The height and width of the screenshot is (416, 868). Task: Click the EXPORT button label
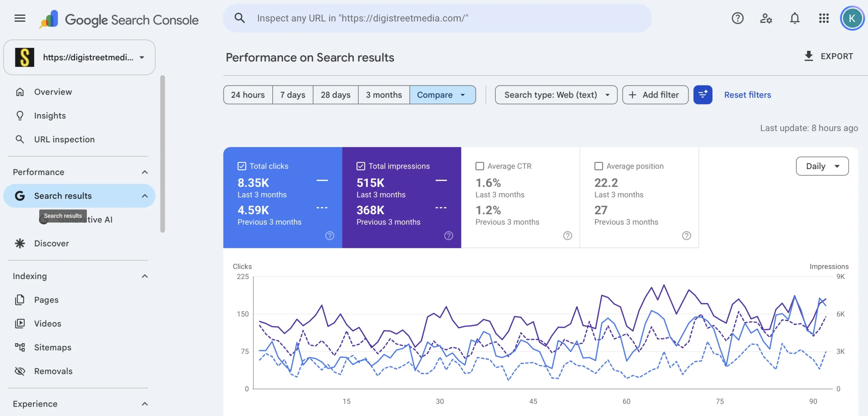[x=837, y=56]
